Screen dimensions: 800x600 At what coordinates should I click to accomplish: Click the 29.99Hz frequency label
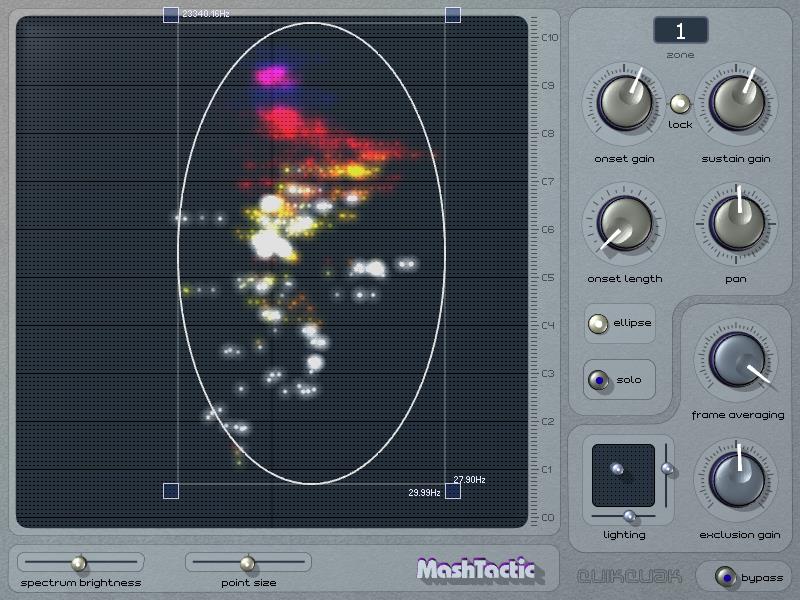tap(424, 492)
